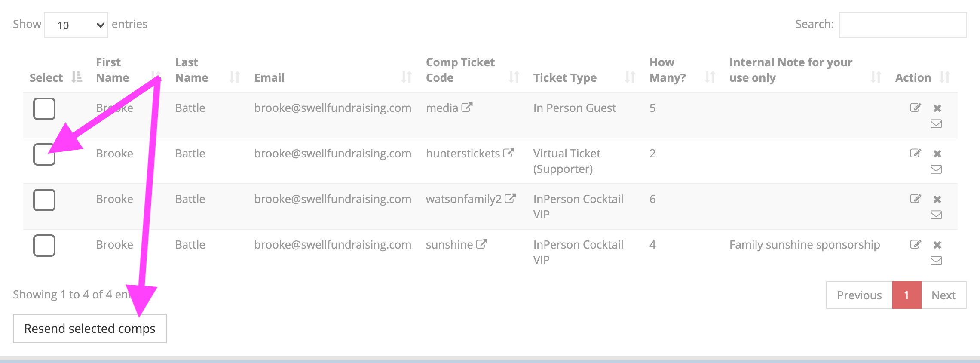Open the Show entries dropdown
This screenshot has height=363, width=980.
(x=76, y=25)
